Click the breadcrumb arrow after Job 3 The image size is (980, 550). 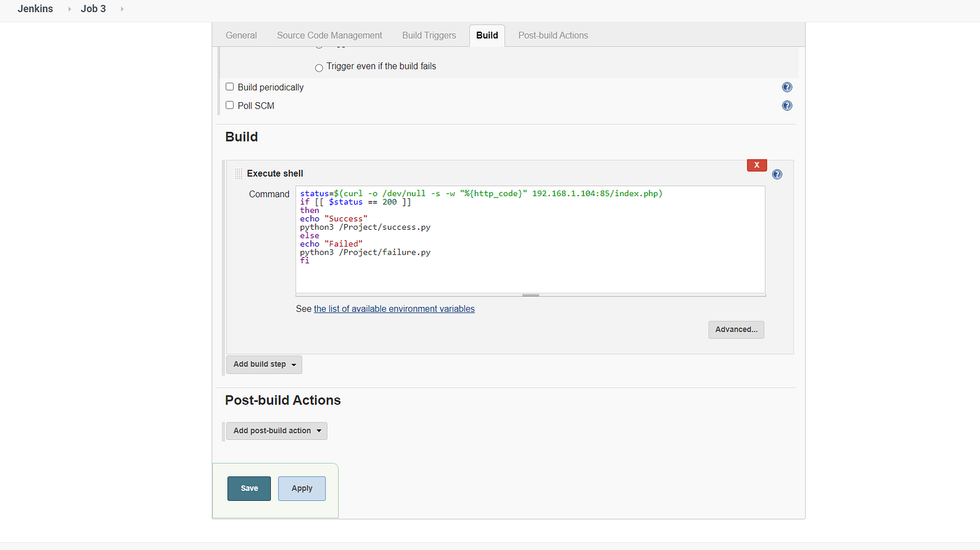[x=123, y=9]
